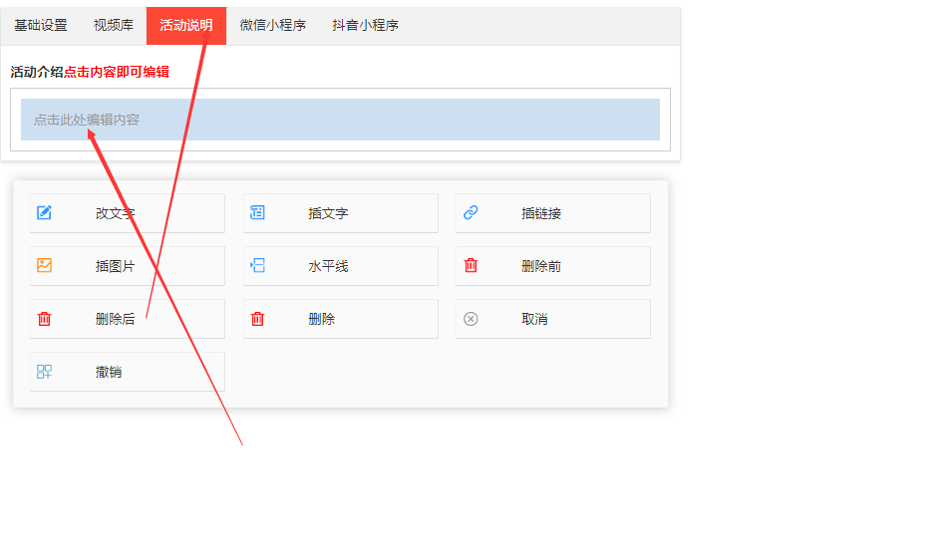Open the 基础设置 tab
Viewport: 945px width, 560px height.
[41, 25]
